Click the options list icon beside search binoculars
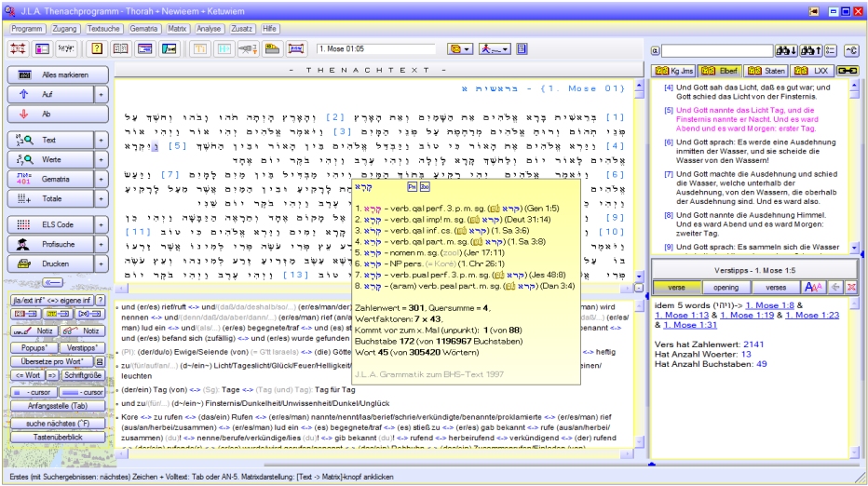Image resolution: width=868 pixels, height=486 pixels. pos(831,50)
